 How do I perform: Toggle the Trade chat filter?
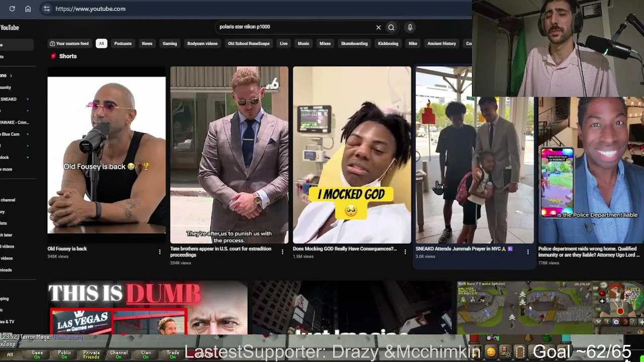[173, 355]
